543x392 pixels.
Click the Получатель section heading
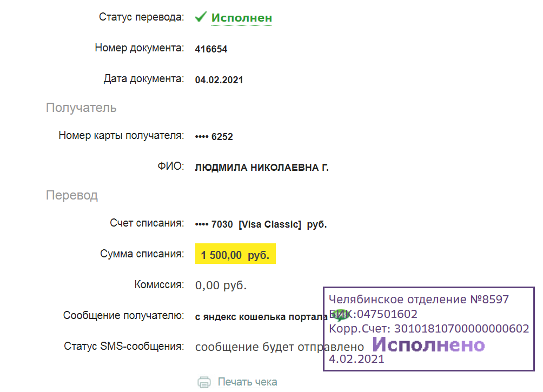click(81, 108)
